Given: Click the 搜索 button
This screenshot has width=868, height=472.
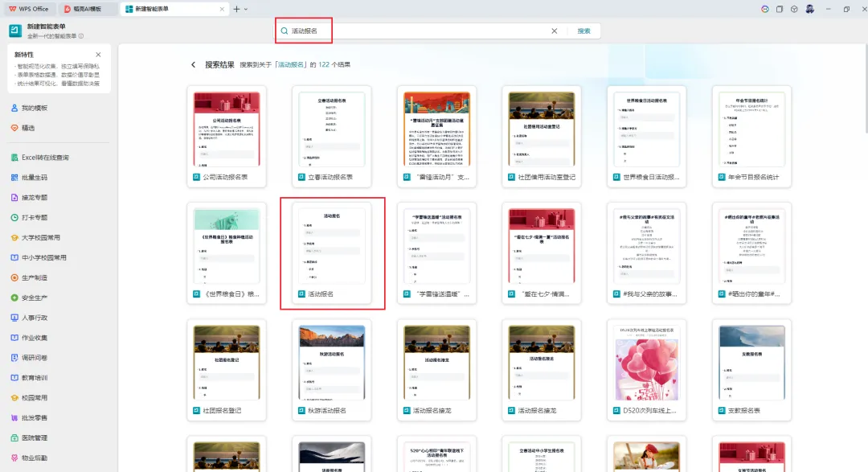Looking at the screenshot, I should click(x=583, y=31).
